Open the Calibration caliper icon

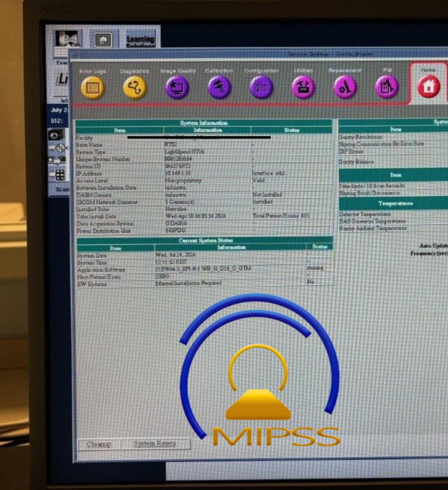coord(219,88)
